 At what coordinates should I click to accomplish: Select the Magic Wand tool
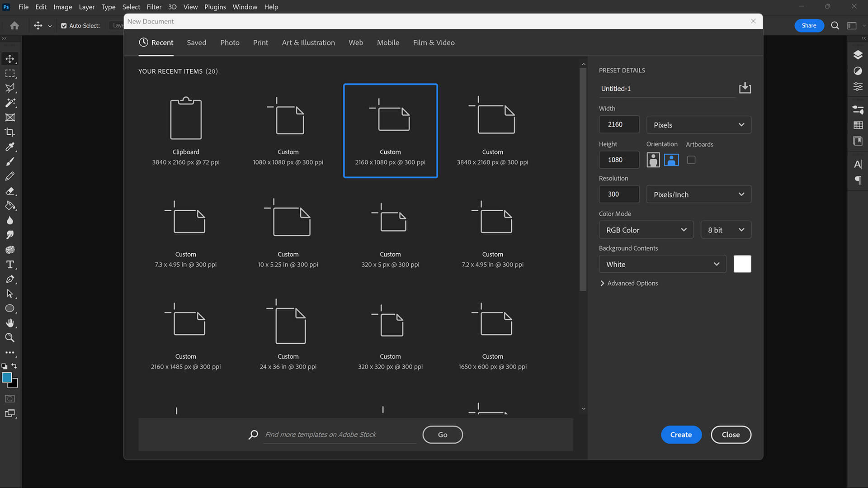pos(10,103)
